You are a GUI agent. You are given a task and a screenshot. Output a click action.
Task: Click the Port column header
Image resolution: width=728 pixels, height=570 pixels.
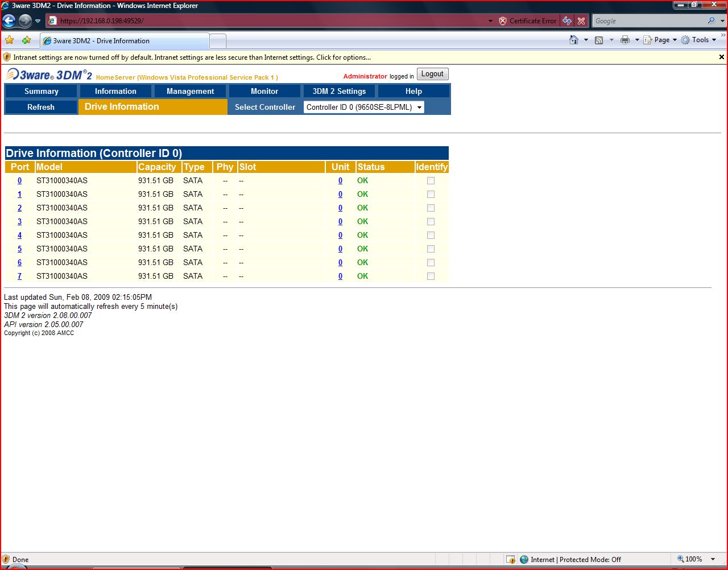click(20, 167)
